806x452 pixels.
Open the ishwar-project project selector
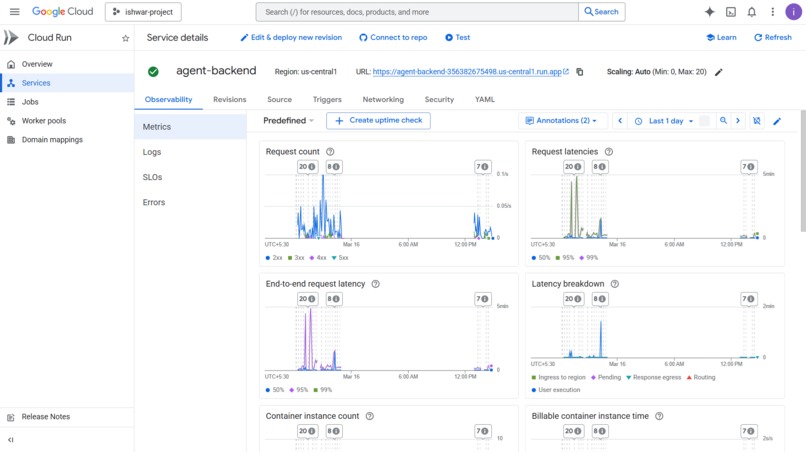143,12
